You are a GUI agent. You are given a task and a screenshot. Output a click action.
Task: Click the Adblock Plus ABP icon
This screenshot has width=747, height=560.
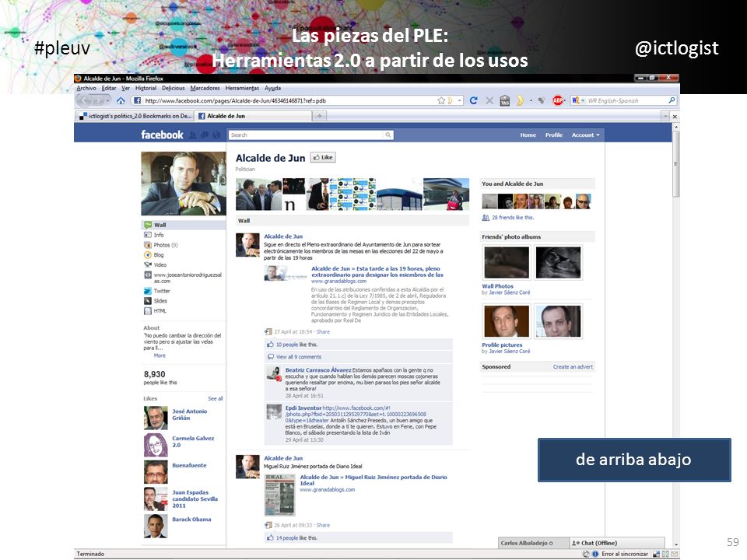[x=557, y=100]
